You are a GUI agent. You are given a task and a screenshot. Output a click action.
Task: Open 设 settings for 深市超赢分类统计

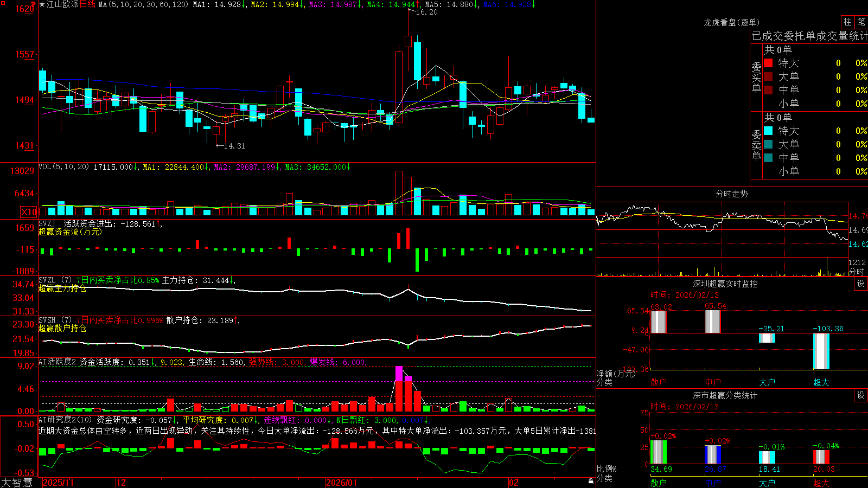click(x=861, y=395)
